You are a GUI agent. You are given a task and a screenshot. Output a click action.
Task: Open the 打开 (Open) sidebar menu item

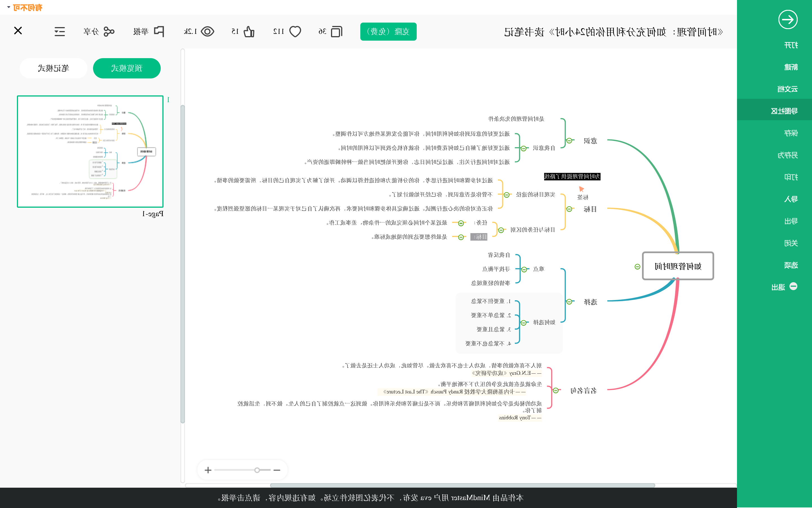(791, 45)
